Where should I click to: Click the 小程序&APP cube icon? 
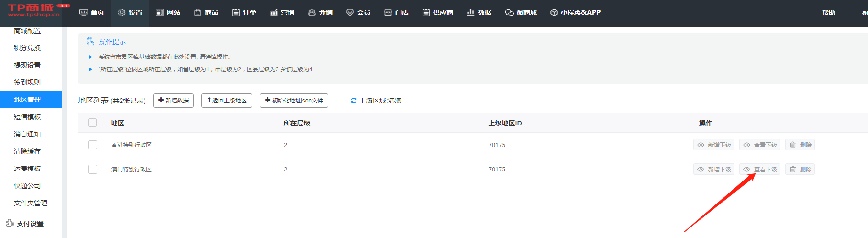point(554,12)
